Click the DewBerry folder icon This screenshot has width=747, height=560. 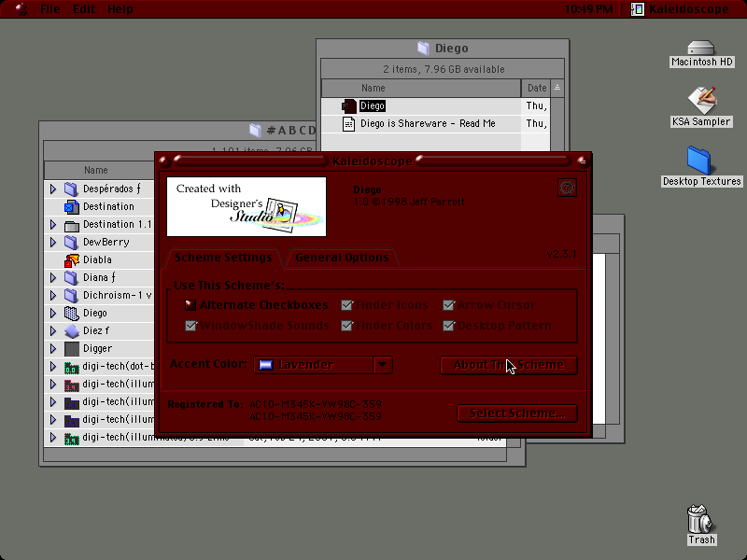click(71, 243)
